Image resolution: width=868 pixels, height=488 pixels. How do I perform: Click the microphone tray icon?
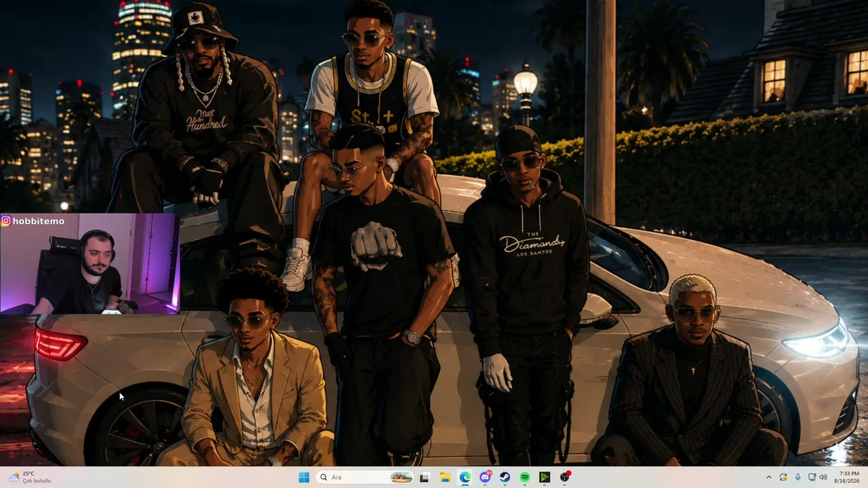click(797, 477)
